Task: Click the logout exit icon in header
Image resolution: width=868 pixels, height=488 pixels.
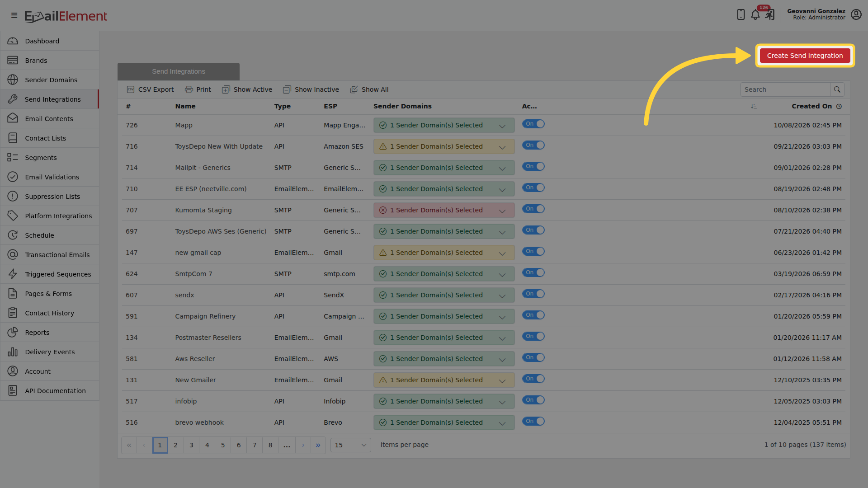Action: 770,15
